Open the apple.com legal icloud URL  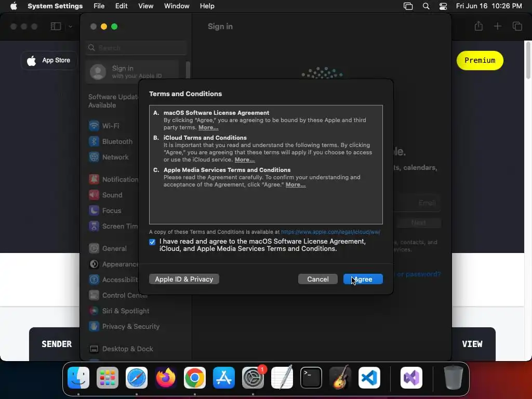330,232
